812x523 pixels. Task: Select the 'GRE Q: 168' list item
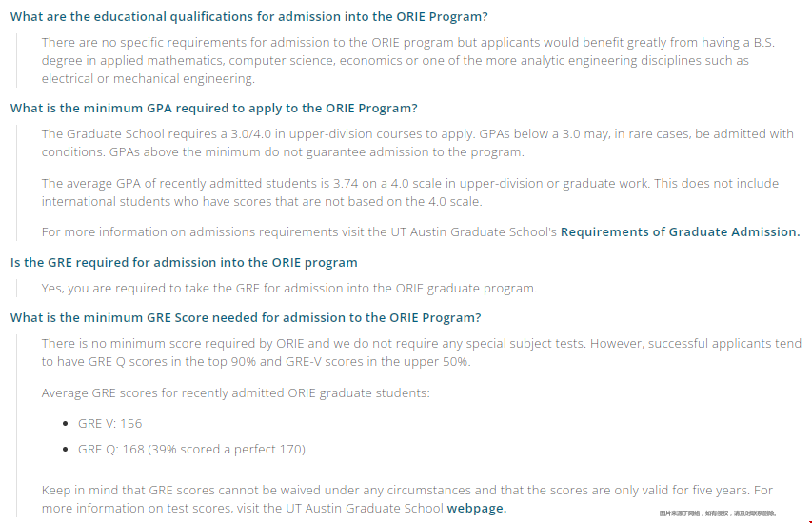coord(191,449)
